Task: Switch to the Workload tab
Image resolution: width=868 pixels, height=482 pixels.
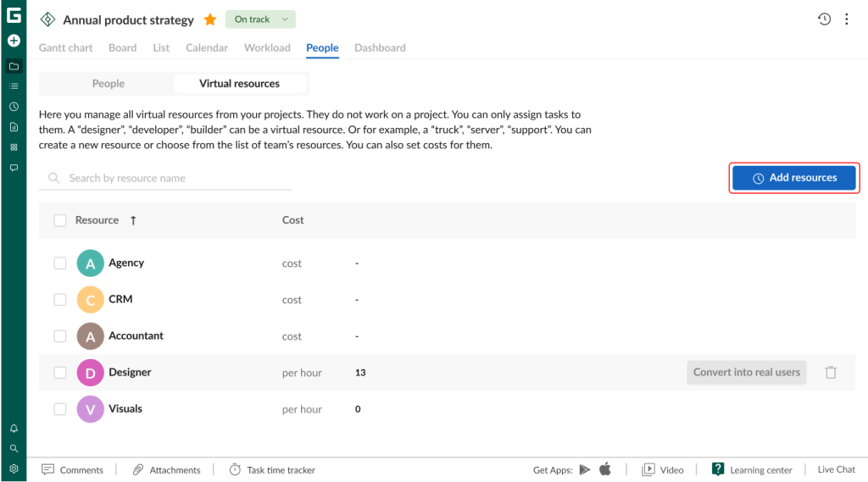Action: pyautogui.click(x=267, y=47)
